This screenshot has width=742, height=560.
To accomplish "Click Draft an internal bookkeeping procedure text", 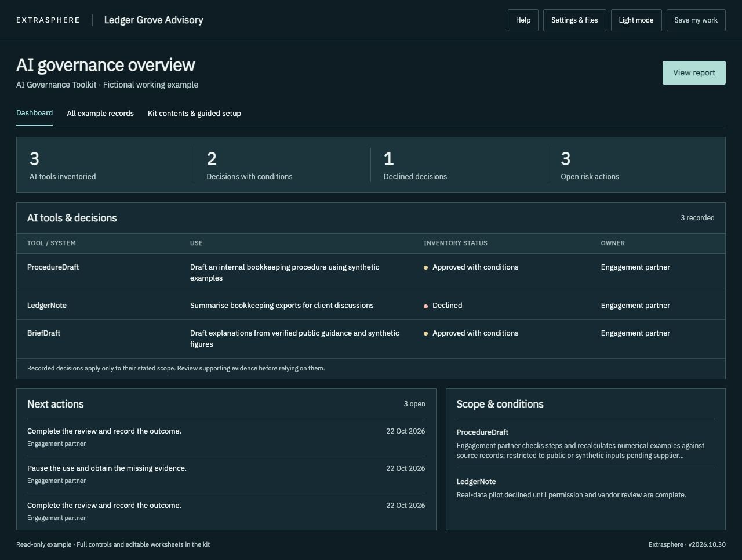I will pos(285,272).
